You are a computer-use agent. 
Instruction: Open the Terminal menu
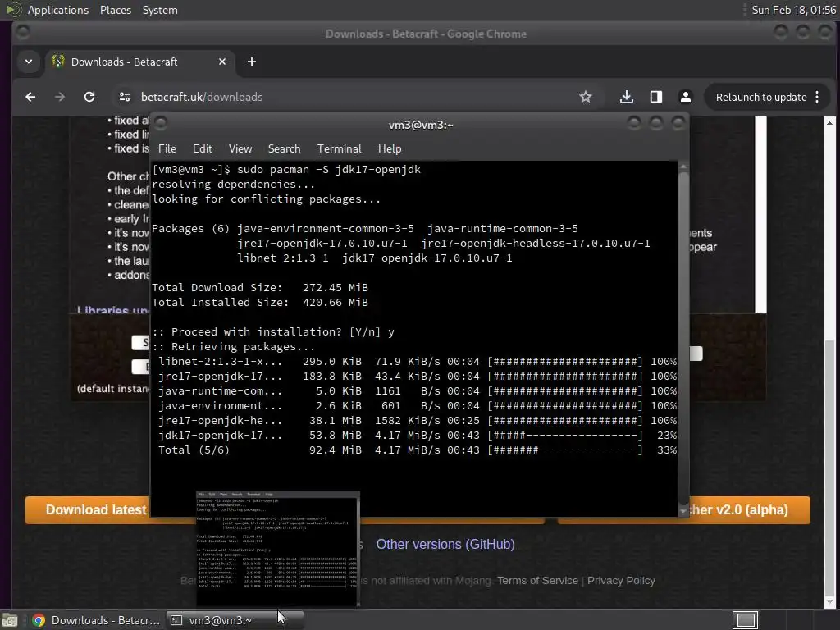(x=339, y=149)
